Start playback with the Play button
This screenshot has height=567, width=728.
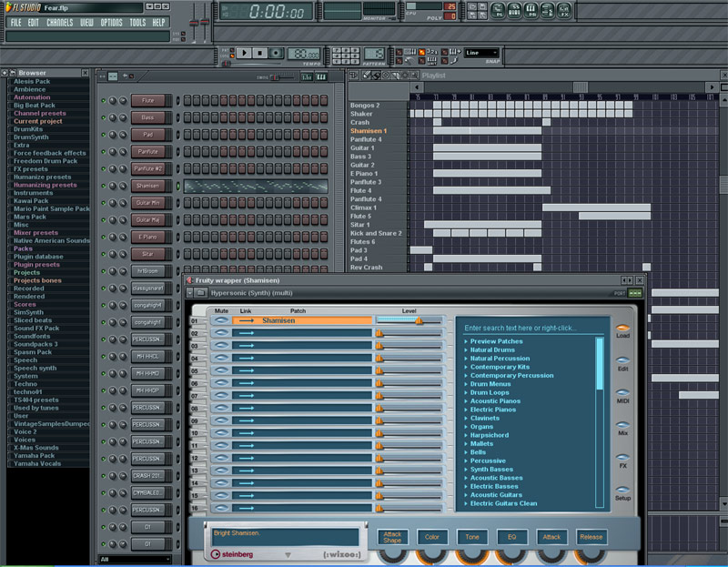[245, 53]
